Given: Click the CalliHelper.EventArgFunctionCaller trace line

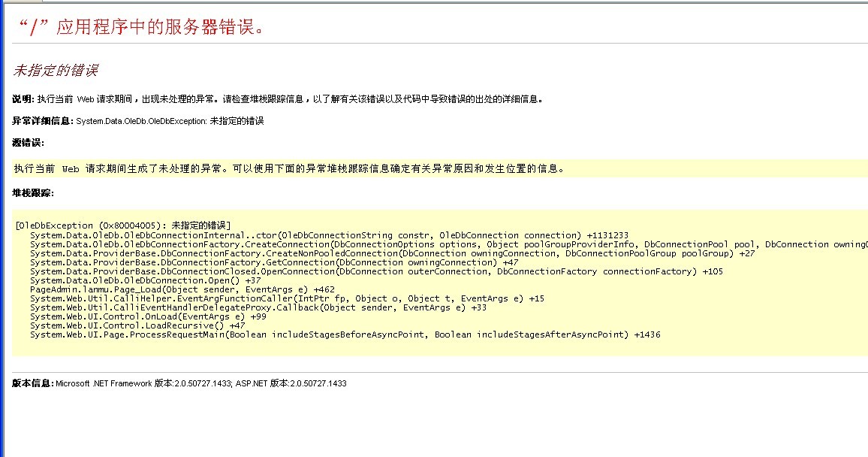Looking at the screenshot, I should click(288, 298).
